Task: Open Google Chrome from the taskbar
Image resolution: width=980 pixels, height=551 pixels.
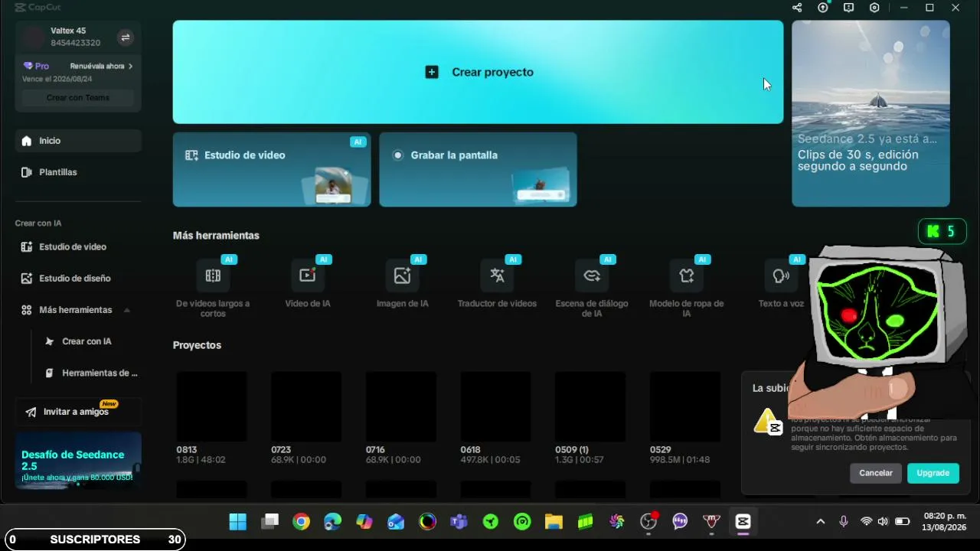Action: 301,522
